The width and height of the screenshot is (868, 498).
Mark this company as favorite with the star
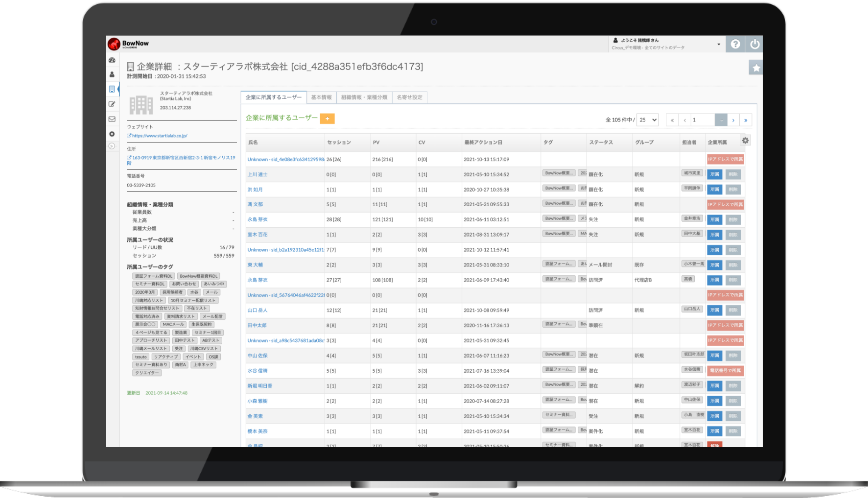(757, 67)
